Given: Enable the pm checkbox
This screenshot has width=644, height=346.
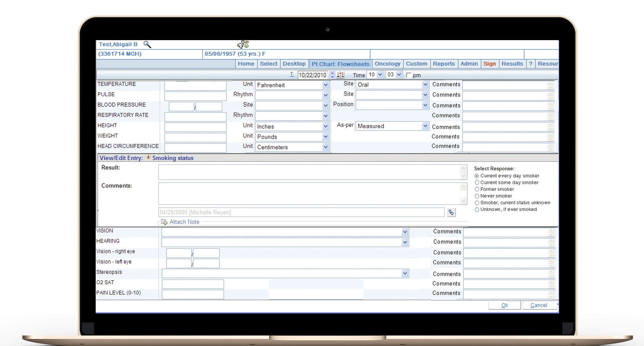Looking at the screenshot, I should pyautogui.click(x=409, y=75).
